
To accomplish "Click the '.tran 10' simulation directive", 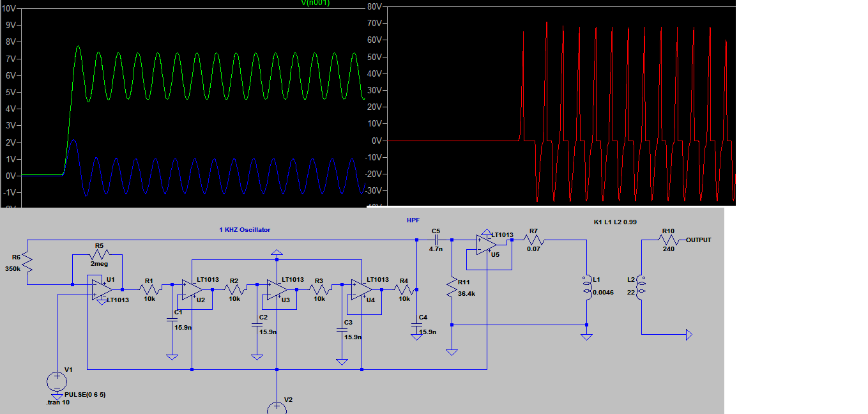I will click(x=57, y=402).
